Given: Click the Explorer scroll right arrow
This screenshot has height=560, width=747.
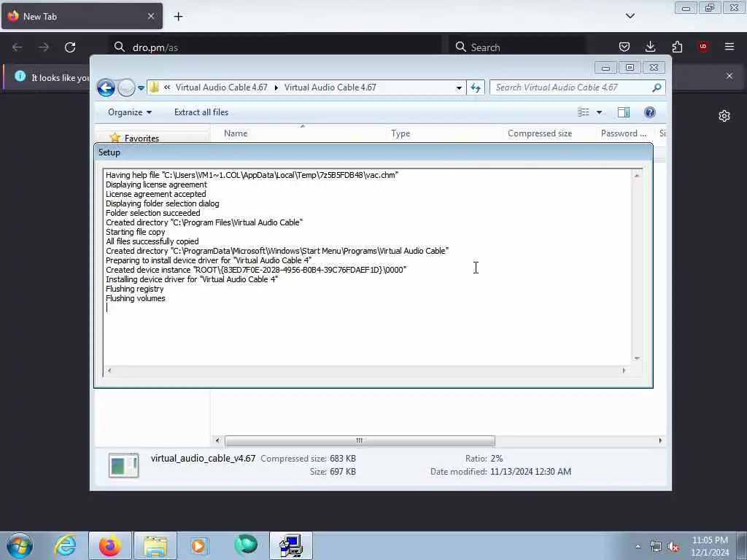Looking at the screenshot, I should click(x=660, y=441).
